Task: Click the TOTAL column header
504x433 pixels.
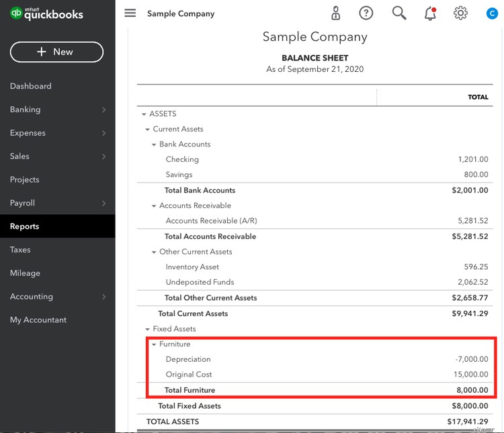Action: (x=478, y=97)
